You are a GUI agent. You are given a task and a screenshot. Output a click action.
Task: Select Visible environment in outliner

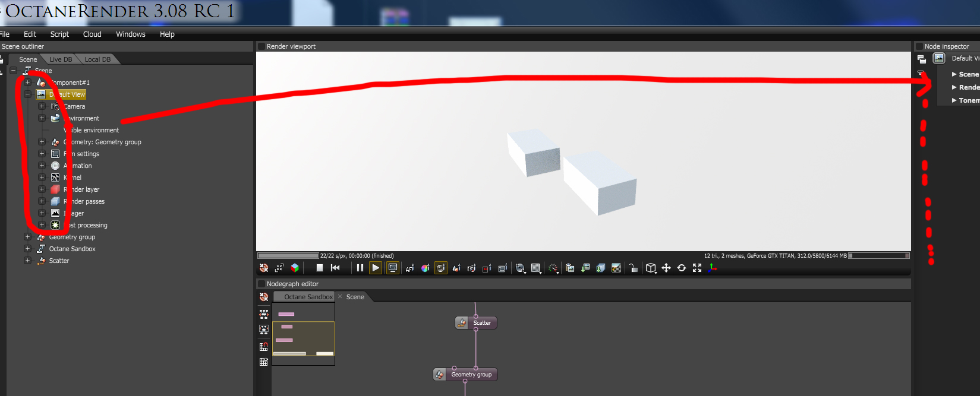point(92,130)
